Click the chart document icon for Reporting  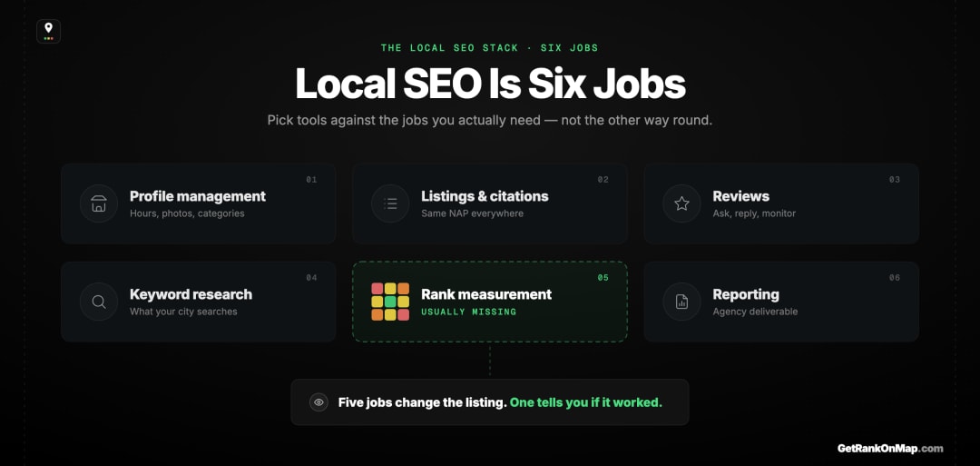(681, 302)
